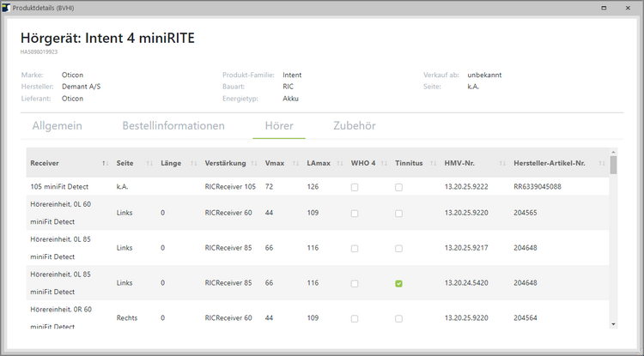
Task: Maximize the Produktdetails window
Action: [604, 8]
